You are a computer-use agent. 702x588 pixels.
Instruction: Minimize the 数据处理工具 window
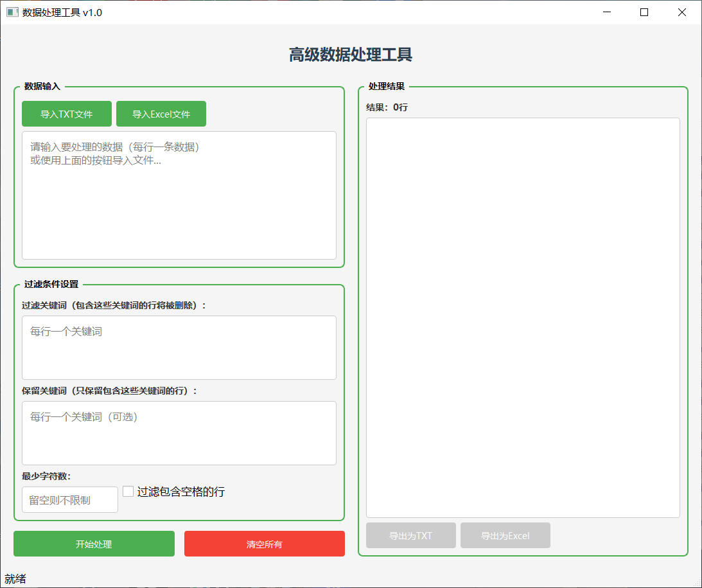[606, 12]
